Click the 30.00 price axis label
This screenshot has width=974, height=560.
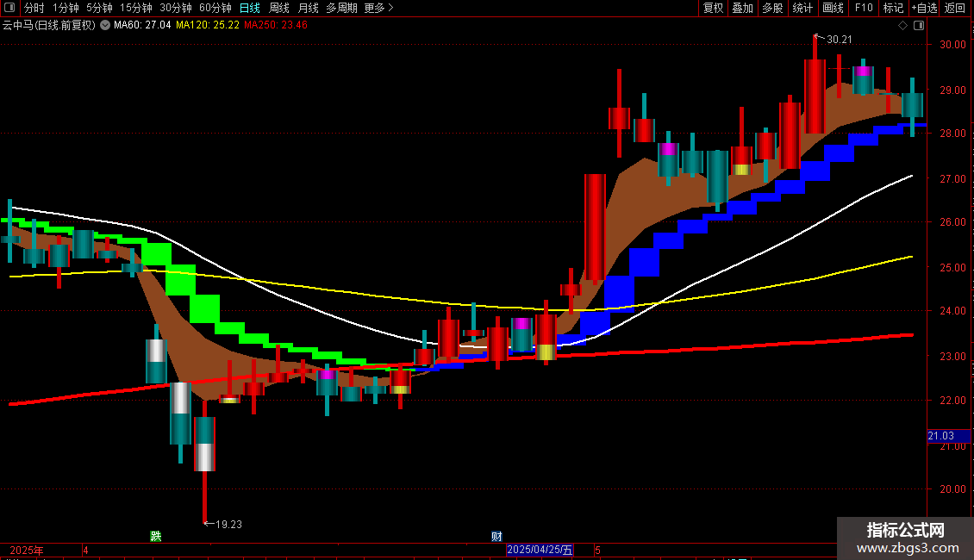[952, 45]
